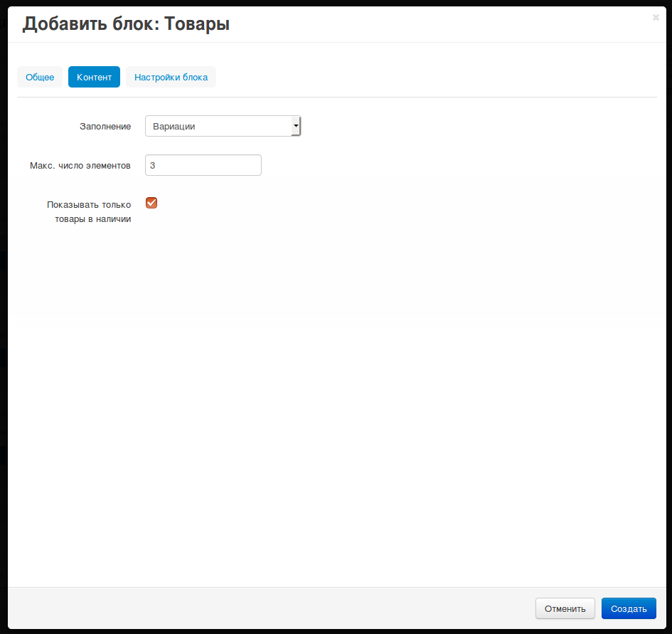Image resolution: width=672 pixels, height=634 pixels.
Task: Click the gray footer bar left of Отменить
Action: click(270, 608)
